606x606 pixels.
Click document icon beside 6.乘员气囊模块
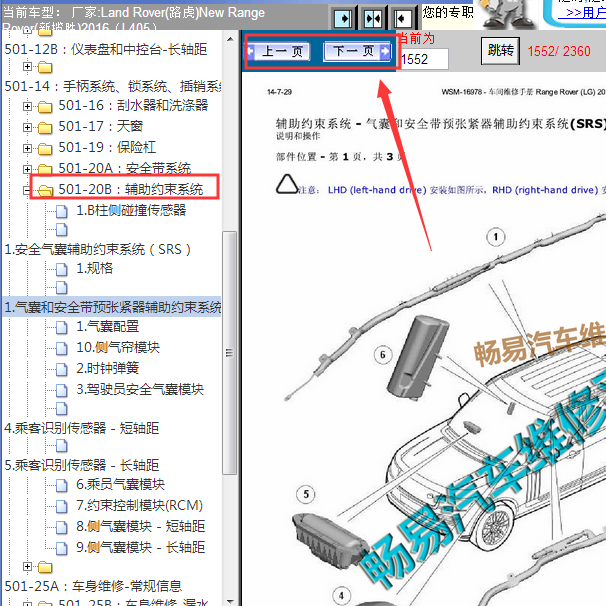[x=61, y=485]
